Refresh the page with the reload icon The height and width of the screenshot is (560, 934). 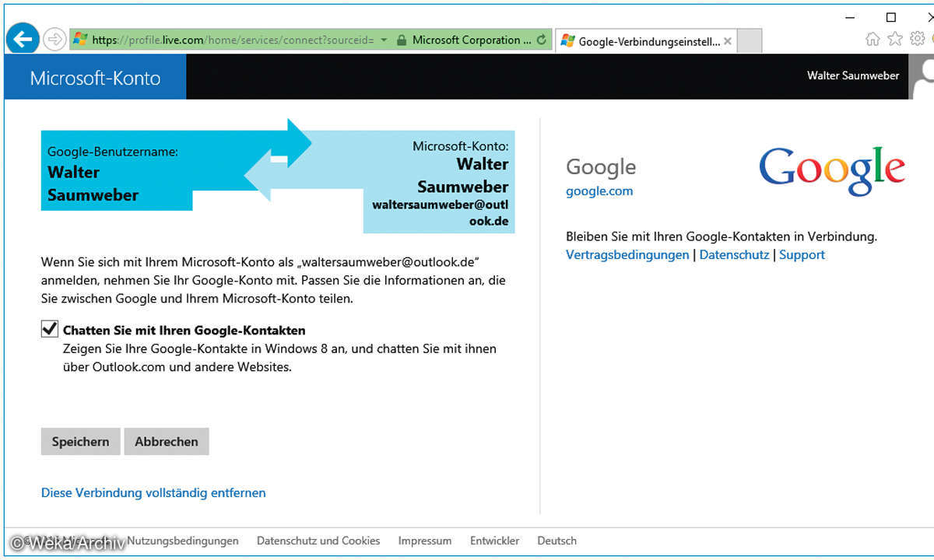(x=542, y=40)
